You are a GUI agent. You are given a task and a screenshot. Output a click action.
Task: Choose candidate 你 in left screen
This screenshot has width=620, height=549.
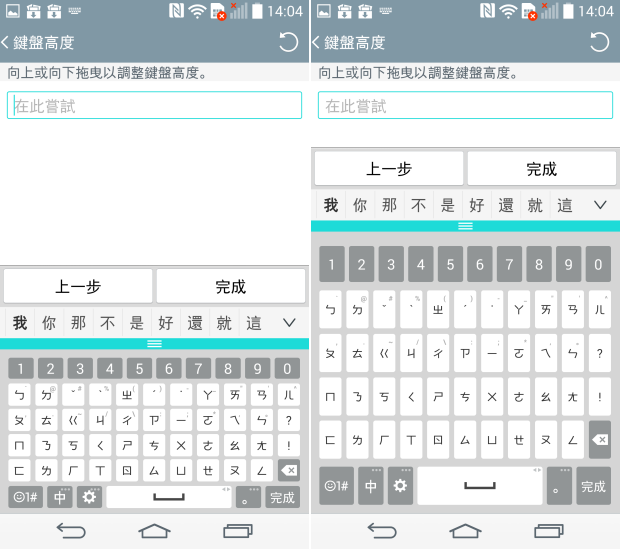point(49,323)
